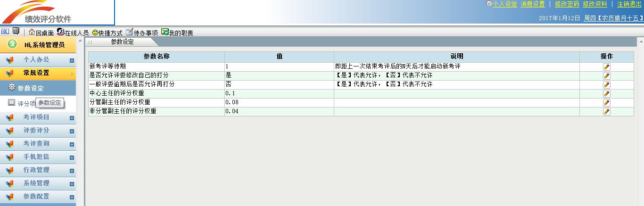Click the message bubble icon in toolbar
Screen dimensions: 644x206
[x=16, y=32]
